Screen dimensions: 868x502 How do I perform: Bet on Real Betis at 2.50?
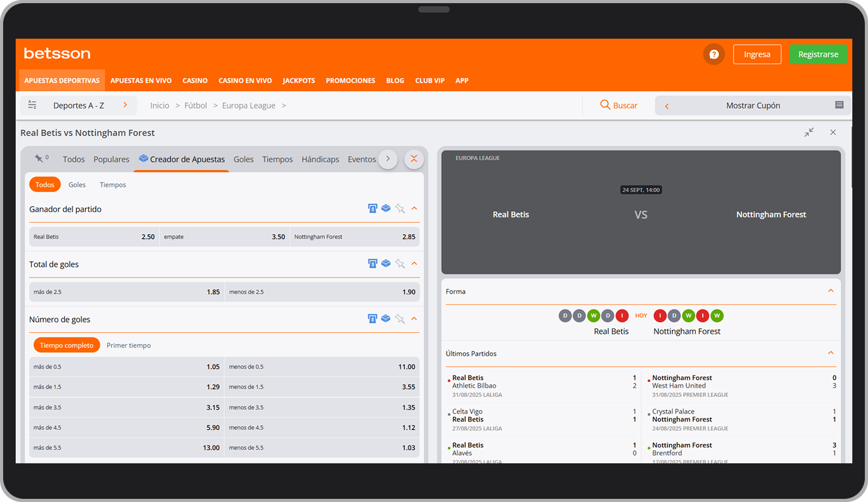click(94, 237)
